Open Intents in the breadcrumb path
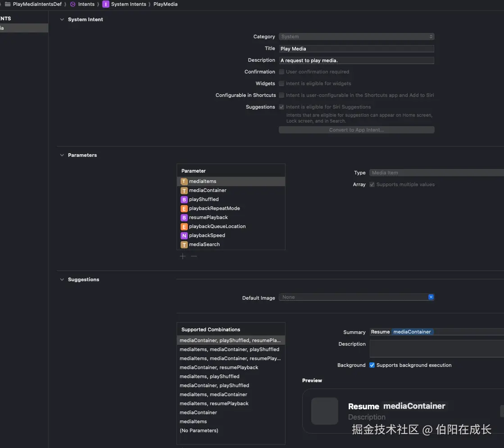 (86, 4)
